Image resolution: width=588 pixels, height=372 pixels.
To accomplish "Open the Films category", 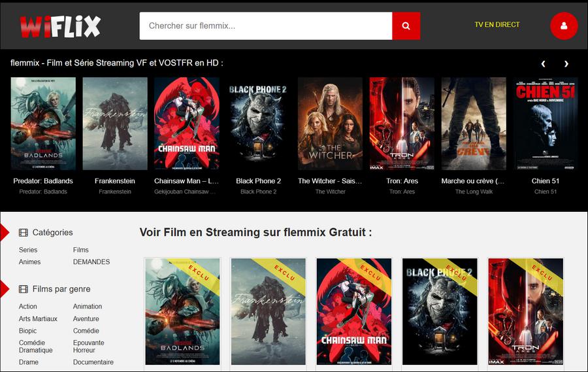I will (80, 250).
